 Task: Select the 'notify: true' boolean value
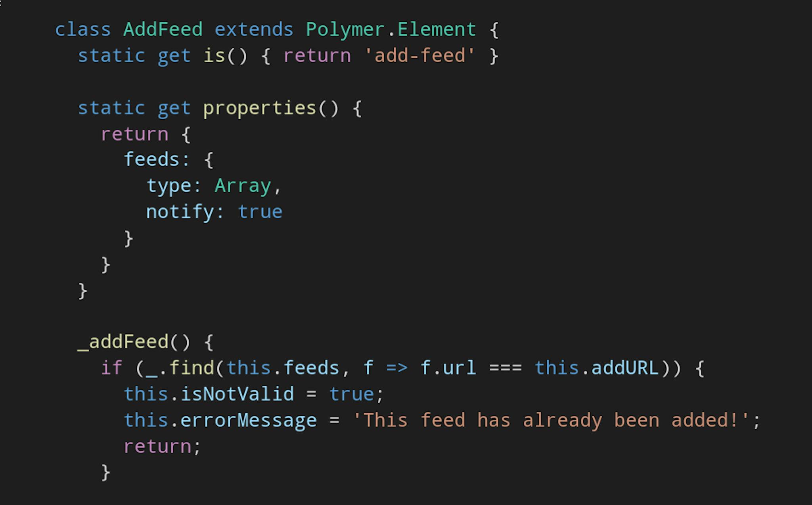(x=260, y=210)
